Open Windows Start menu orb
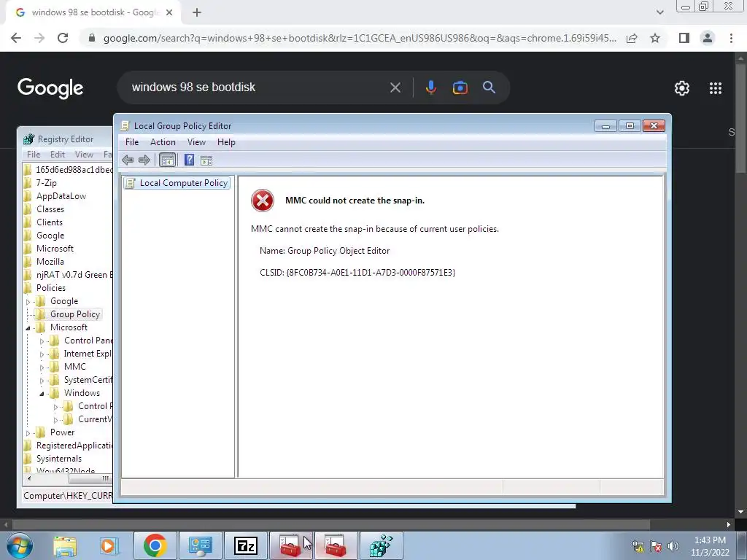This screenshot has height=560, width=747. point(19,545)
